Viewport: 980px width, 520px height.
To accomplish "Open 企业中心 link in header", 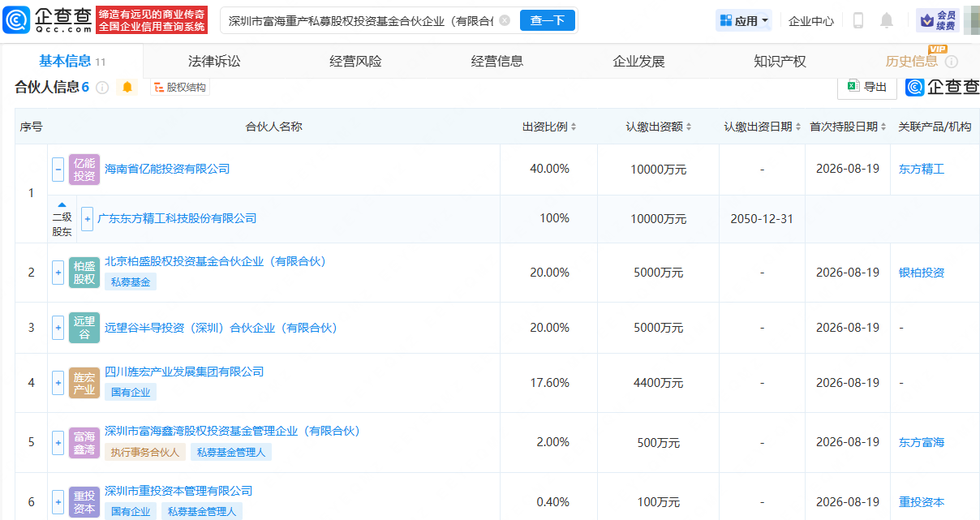I will coord(811,21).
